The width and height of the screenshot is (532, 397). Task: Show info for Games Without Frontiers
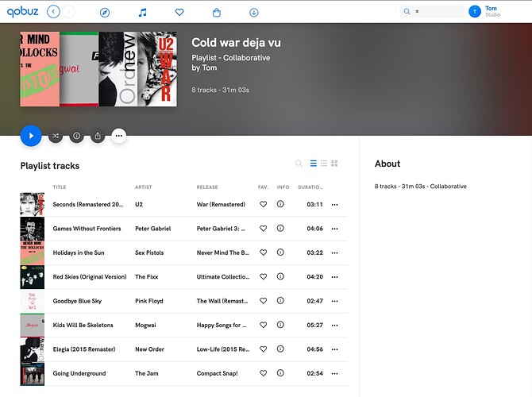(x=280, y=228)
